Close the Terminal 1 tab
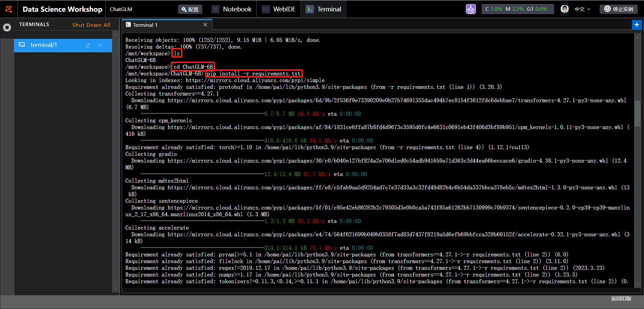This screenshot has width=644, height=309. tap(205, 25)
